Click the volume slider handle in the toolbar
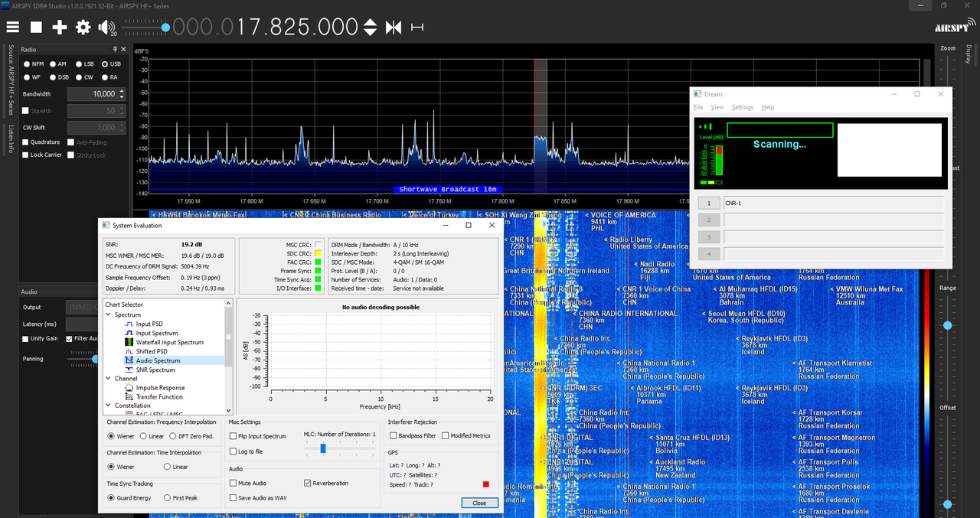Viewport: 980px width, 518px height. coord(165,28)
